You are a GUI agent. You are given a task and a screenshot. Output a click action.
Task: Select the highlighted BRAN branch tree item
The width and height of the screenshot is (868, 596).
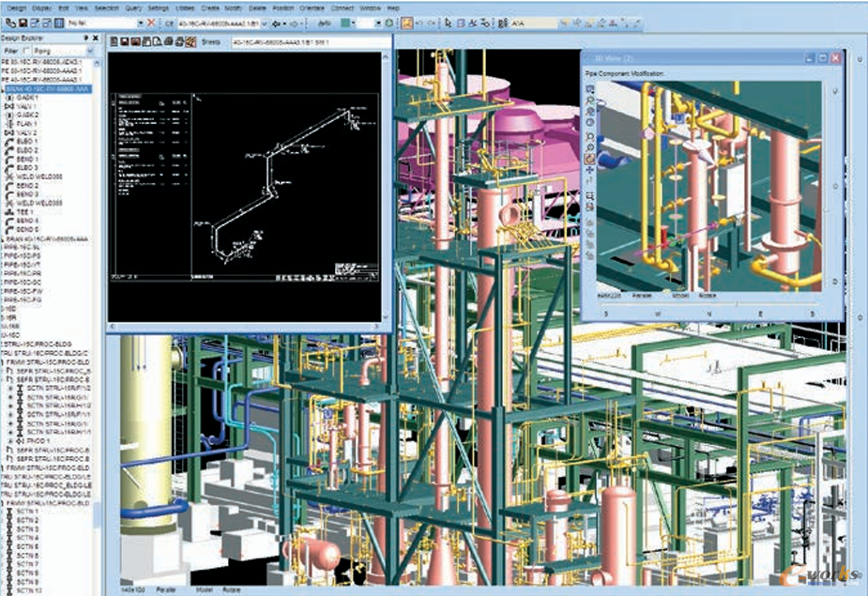point(48,89)
